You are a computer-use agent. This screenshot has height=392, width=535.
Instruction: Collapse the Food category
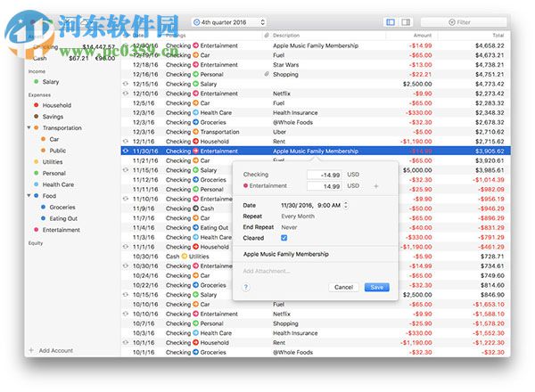pyautogui.click(x=29, y=196)
